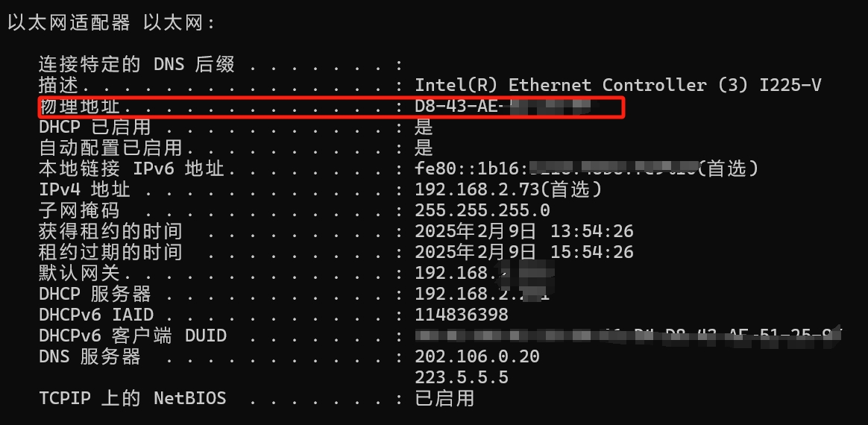Click the DHCPv6 IAID value 114836398
Image resolution: width=868 pixels, height=425 pixels.
click(x=462, y=315)
